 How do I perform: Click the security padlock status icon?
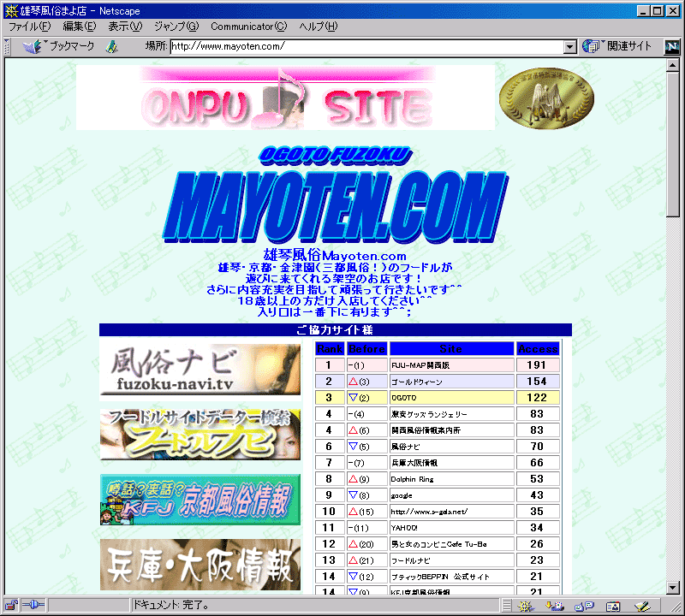[x=11, y=605]
